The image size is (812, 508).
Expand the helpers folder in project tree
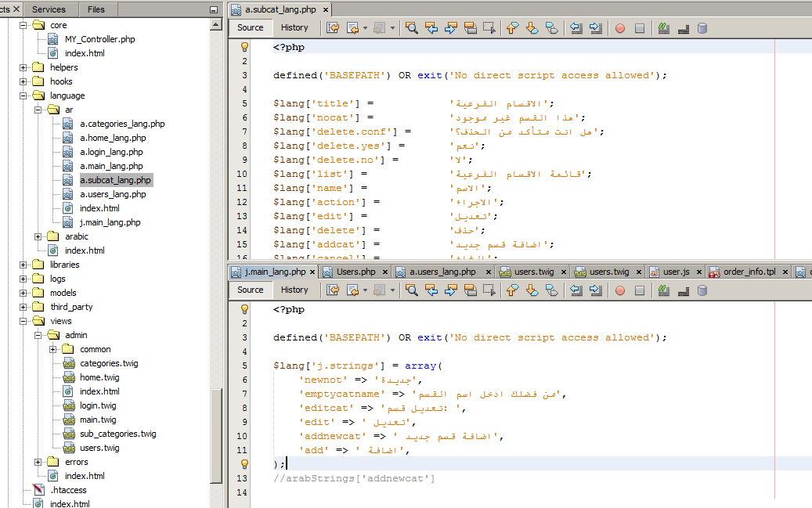(x=23, y=67)
